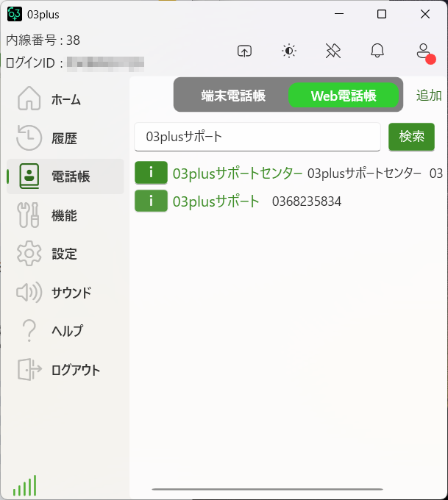The width and height of the screenshot is (448, 500).
Task: Click the phonebook search input field
Action: tap(257, 137)
